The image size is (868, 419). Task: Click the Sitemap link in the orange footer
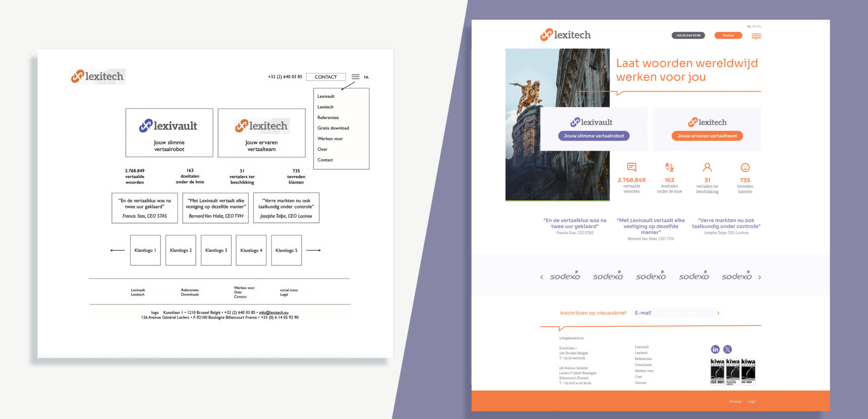click(x=735, y=401)
